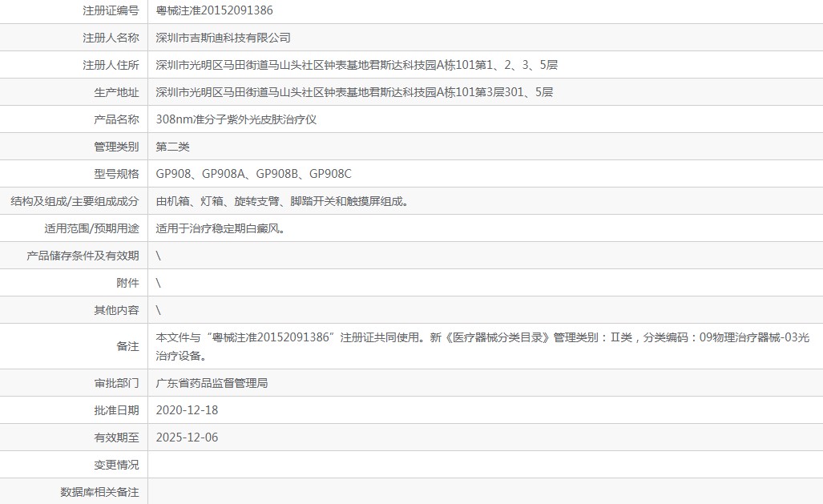Select remark text starting 本文件与
The height and width of the screenshot is (504, 823).
[x=482, y=346]
